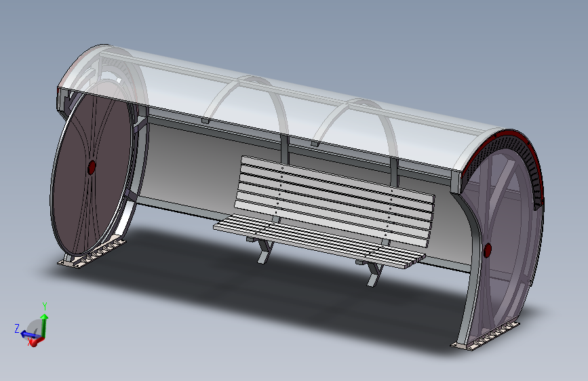Select the bench backrest slats

pos(334,201)
